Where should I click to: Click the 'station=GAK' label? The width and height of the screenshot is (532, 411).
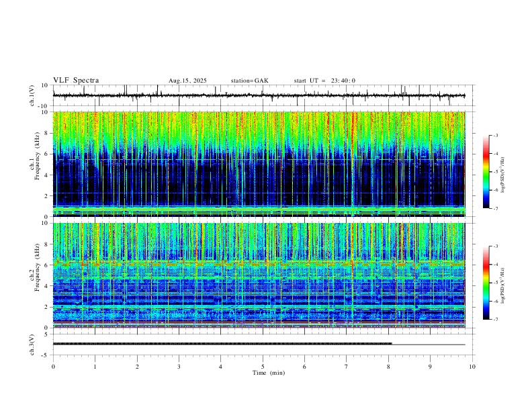click(x=250, y=81)
